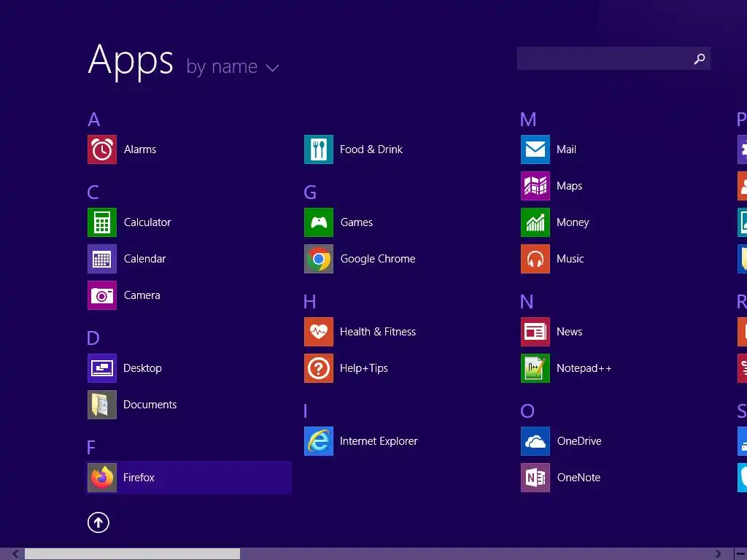
Task: Open the Documents folder icon
Action: coord(102,405)
